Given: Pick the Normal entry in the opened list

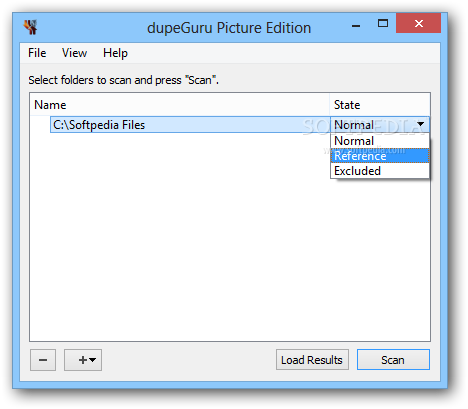Looking at the screenshot, I should coord(380,141).
